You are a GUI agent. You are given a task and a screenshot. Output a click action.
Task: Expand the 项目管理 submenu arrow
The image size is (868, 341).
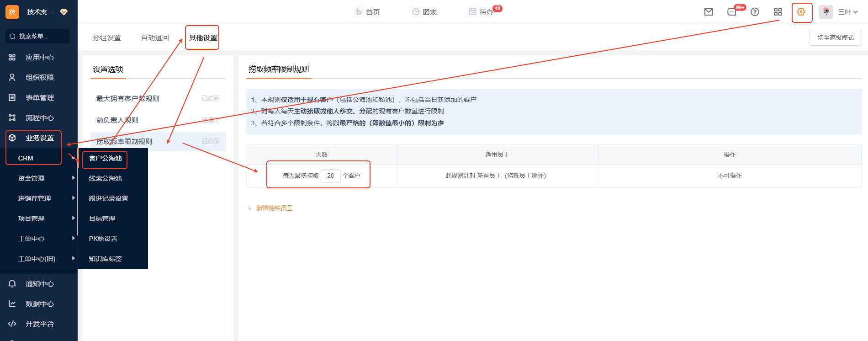pyautogui.click(x=73, y=218)
